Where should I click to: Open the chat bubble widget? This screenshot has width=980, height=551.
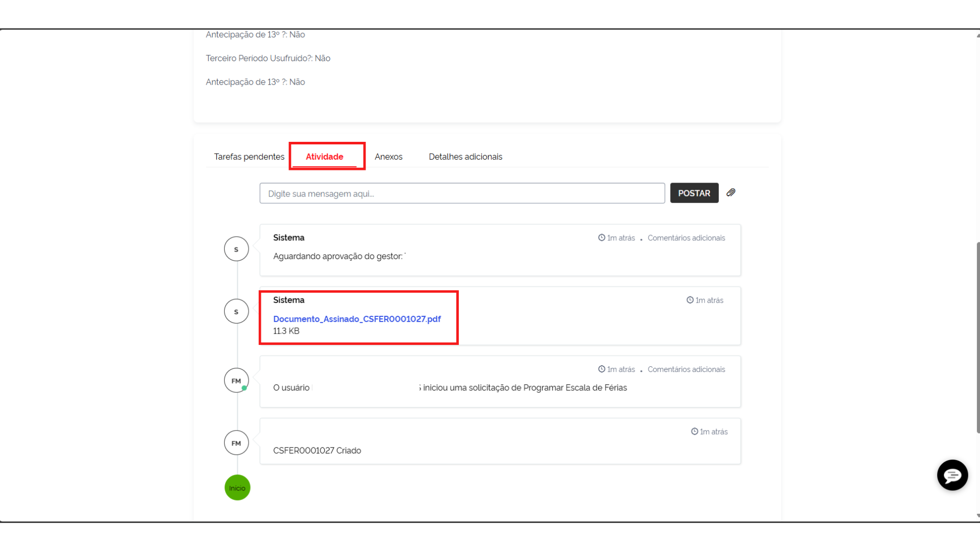(952, 475)
